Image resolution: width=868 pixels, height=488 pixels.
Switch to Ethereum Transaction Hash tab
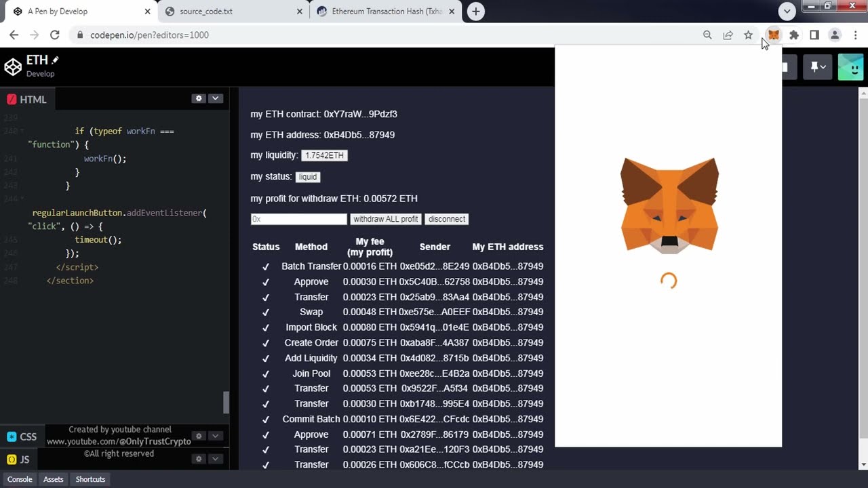click(x=386, y=12)
